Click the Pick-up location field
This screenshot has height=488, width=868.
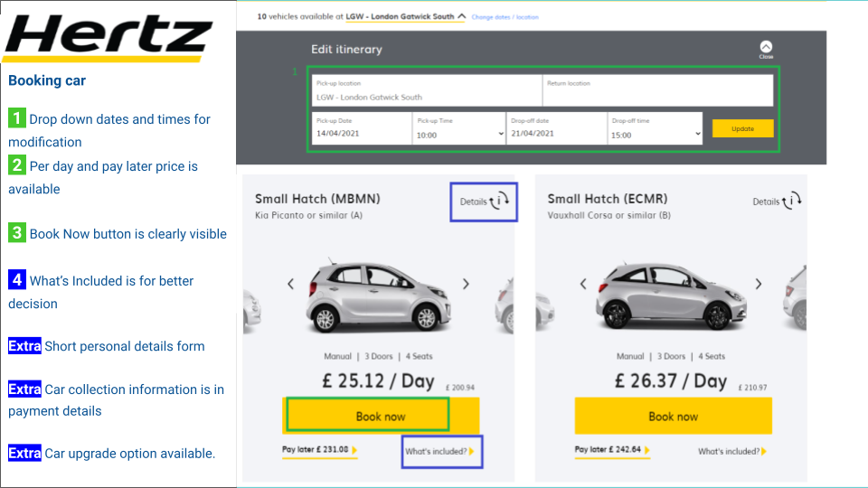[x=427, y=90]
